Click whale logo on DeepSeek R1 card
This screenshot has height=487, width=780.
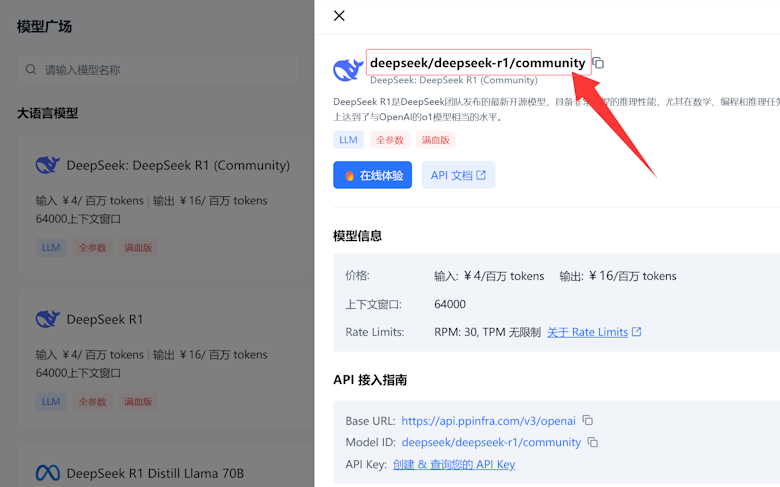tap(48, 319)
